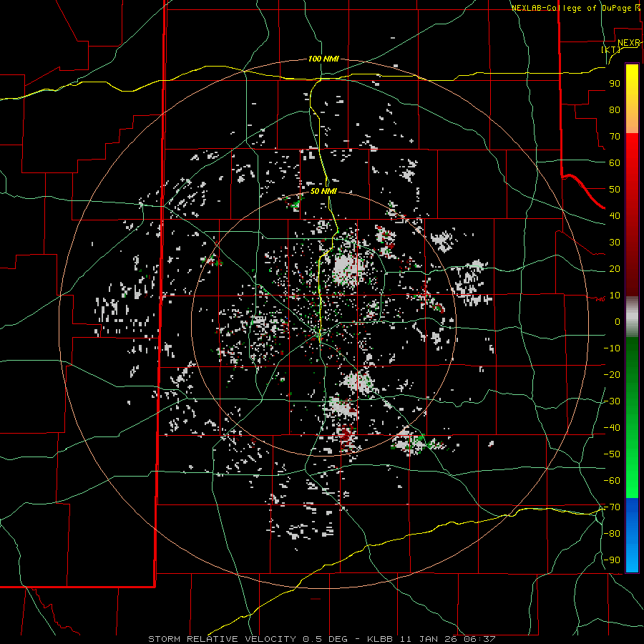Click the -90 value on the velocity scale
The height and width of the screenshot is (644, 644).
612,560
